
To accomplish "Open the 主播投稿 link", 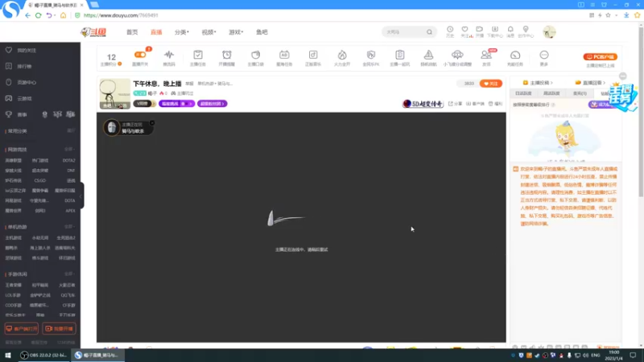I will tap(538, 83).
